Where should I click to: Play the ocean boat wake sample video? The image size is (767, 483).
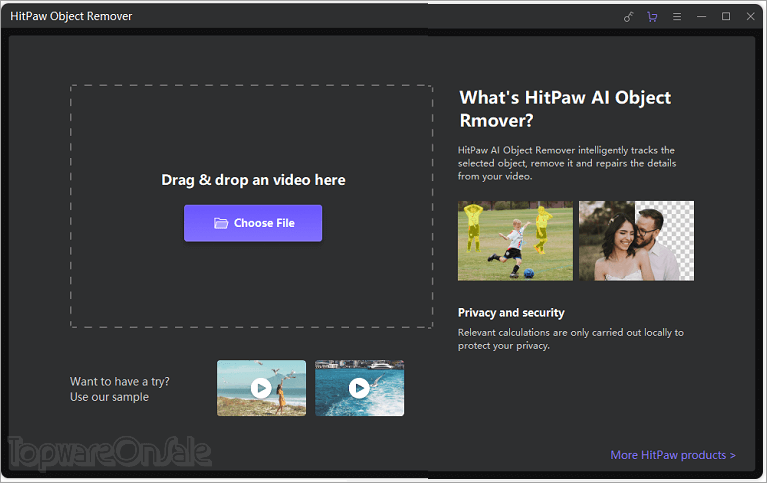click(360, 388)
